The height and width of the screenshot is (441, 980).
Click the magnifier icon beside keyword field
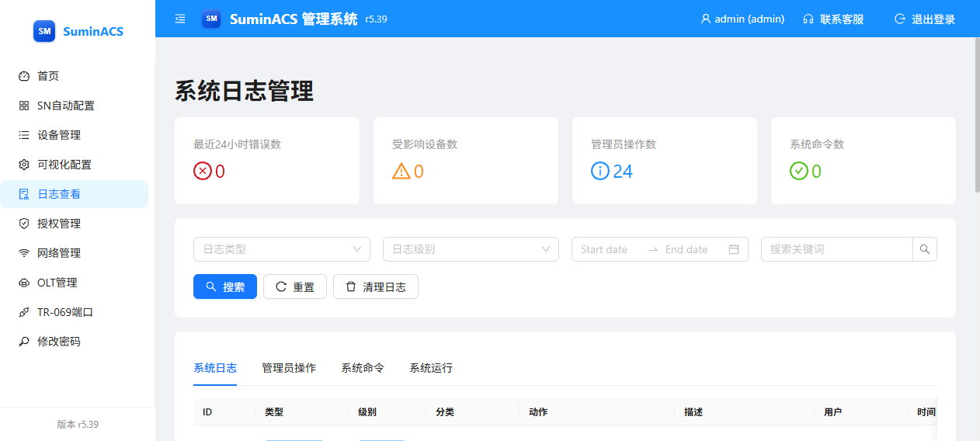click(925, 249)
